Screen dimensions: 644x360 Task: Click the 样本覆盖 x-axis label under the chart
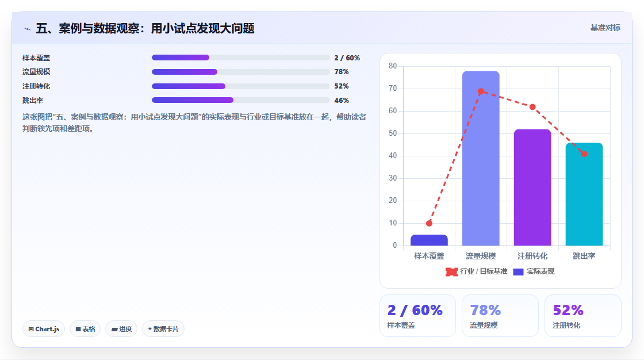(x=429, y=256)
